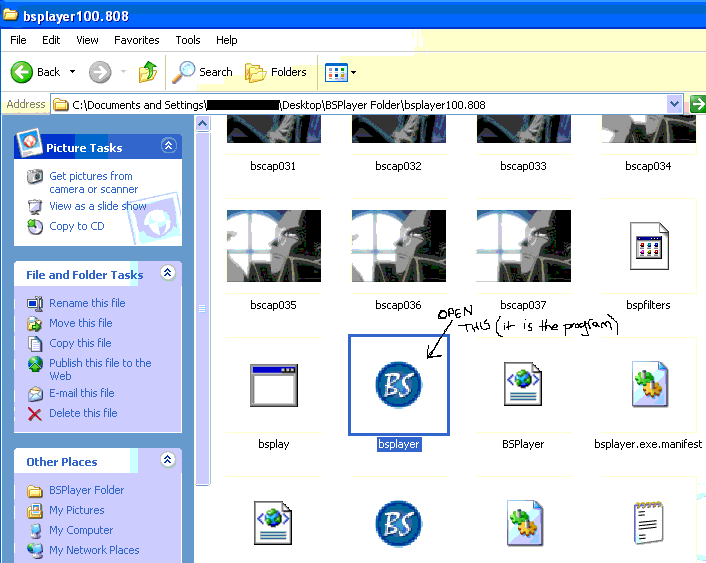Click the red X delete icon
Viewport: 706px width, 563px height.
point(35,413)
